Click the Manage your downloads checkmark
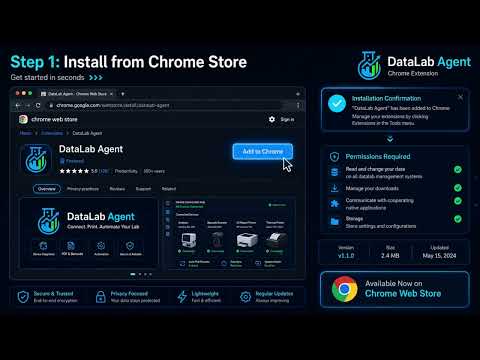Image resolution: width=480 pixels, height=360 pixels. pyautogui.click(x=458, y=188)
